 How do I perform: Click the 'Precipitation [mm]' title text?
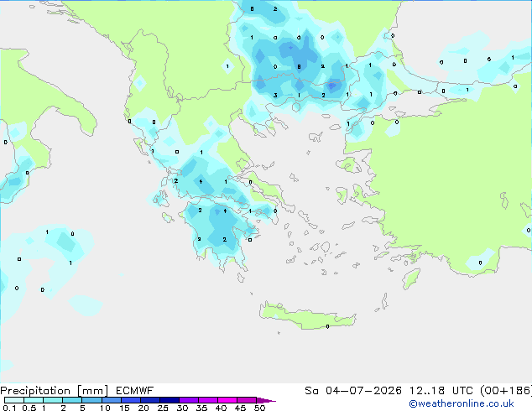pos(54,391)
